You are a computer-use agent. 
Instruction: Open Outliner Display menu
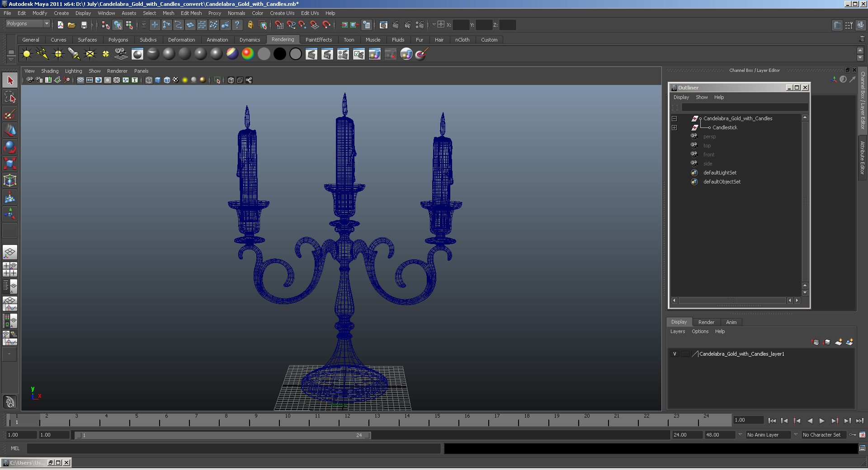coord(681,97)
